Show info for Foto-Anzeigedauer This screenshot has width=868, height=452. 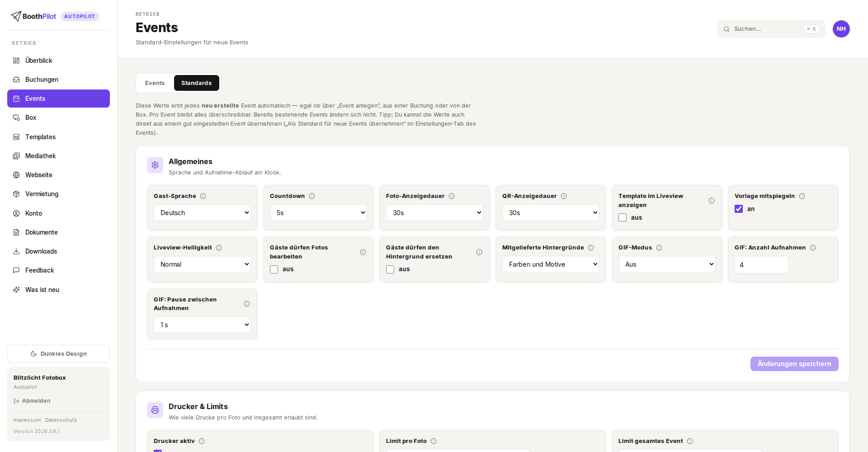pos(452,196)
